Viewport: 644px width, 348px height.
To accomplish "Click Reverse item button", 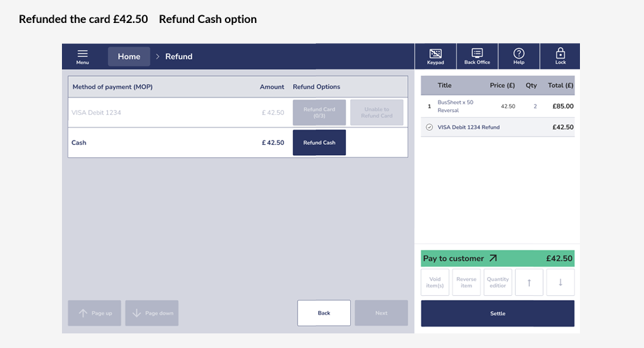I will 466,283.
